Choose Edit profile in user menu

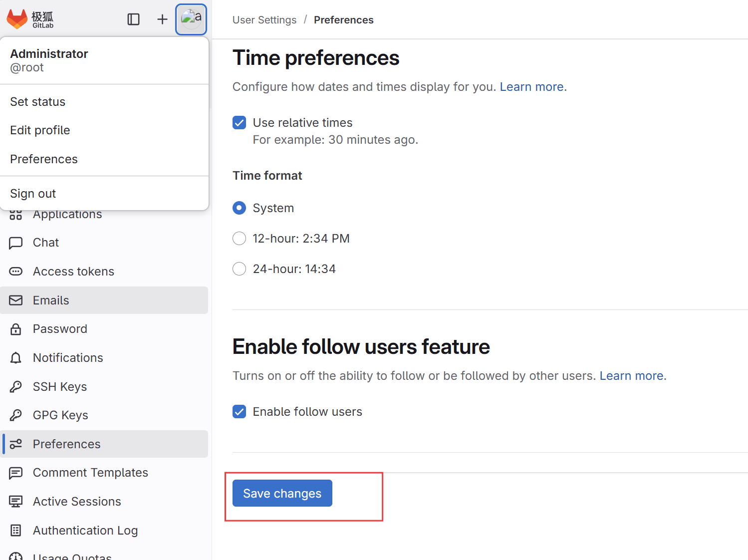tap(104, 130)
